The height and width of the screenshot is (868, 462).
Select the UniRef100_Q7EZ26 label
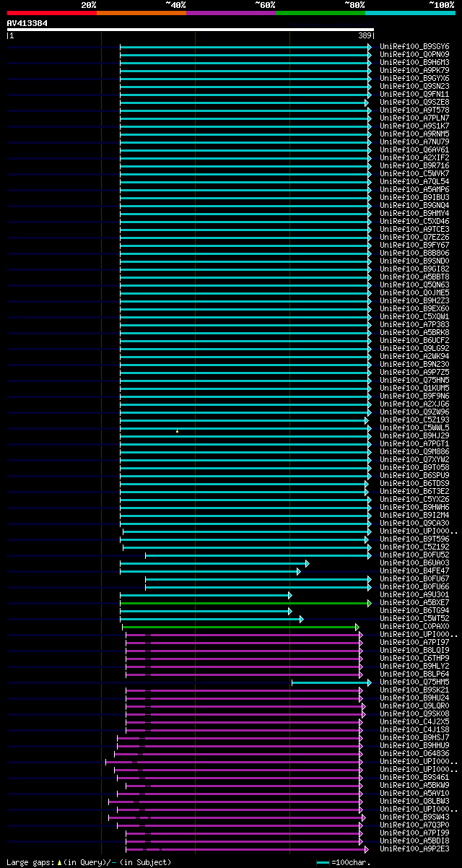point(414,237)
